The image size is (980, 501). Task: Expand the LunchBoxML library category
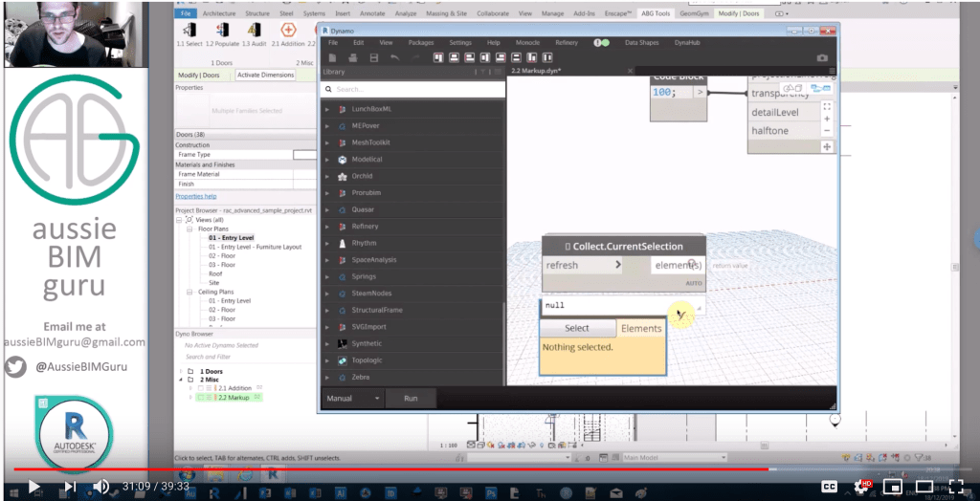point(327,109)
